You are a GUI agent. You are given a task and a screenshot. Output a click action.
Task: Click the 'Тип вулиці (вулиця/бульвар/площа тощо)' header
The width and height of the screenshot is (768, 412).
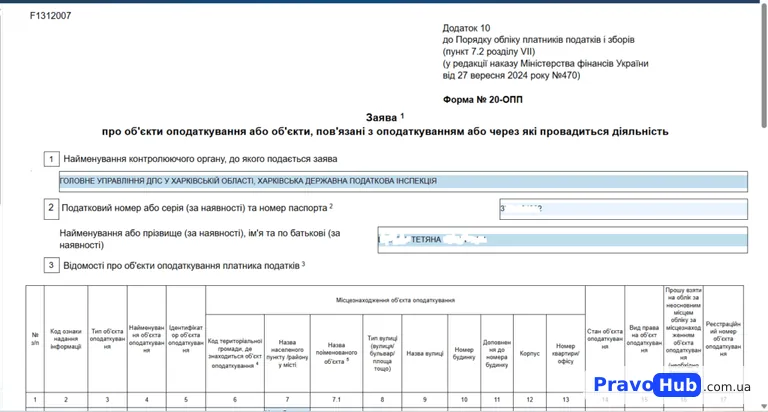click(382, 353)
